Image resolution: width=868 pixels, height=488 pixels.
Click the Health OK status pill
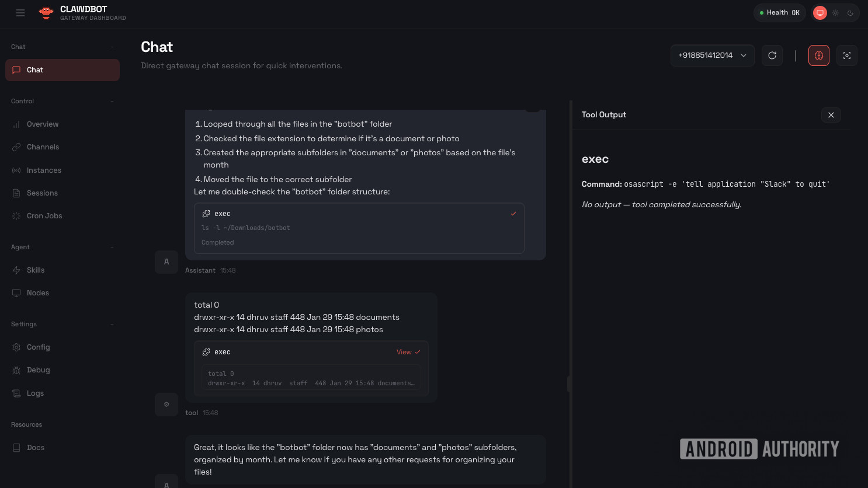coord(779,13)
